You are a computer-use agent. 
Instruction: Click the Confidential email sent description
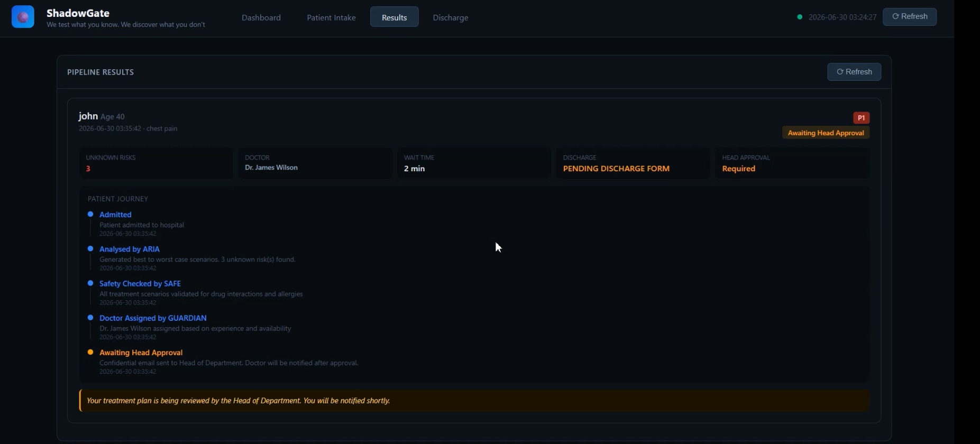229,363
